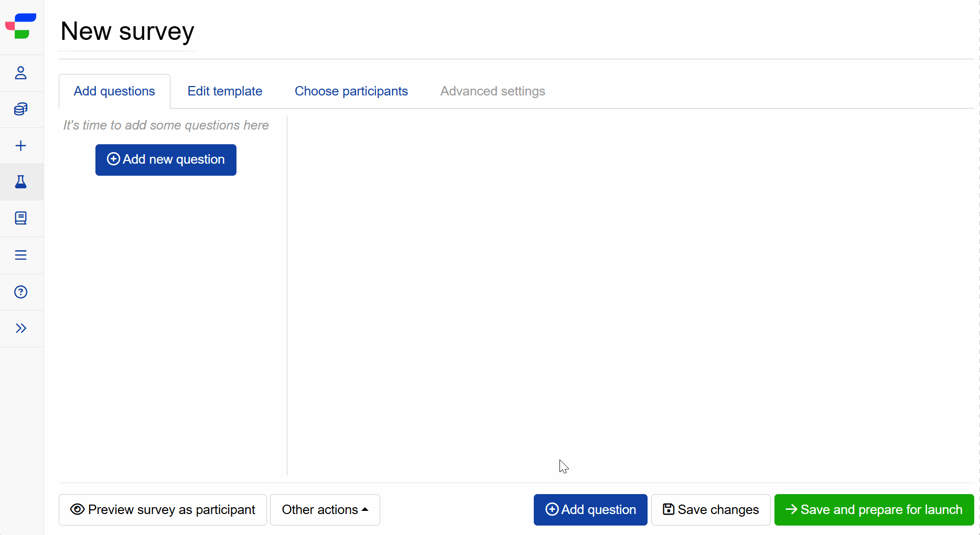Click the plus icon in the sidebar
Viewport: 980px width, 535px height.
(x=21, y=146)
